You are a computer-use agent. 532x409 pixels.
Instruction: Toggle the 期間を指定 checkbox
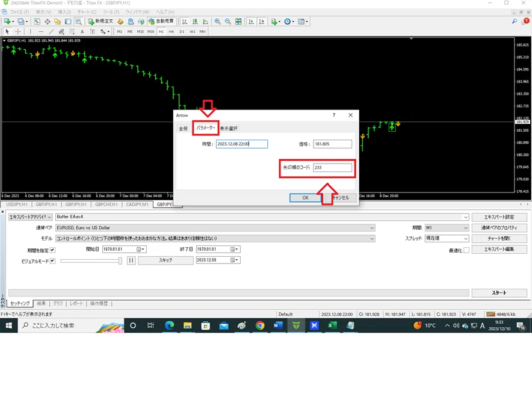tap(52, 250)
